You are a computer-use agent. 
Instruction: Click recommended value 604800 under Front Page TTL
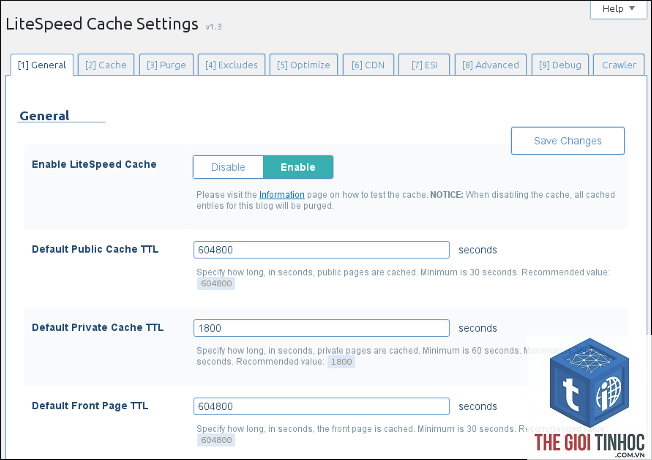pos(216,440)
